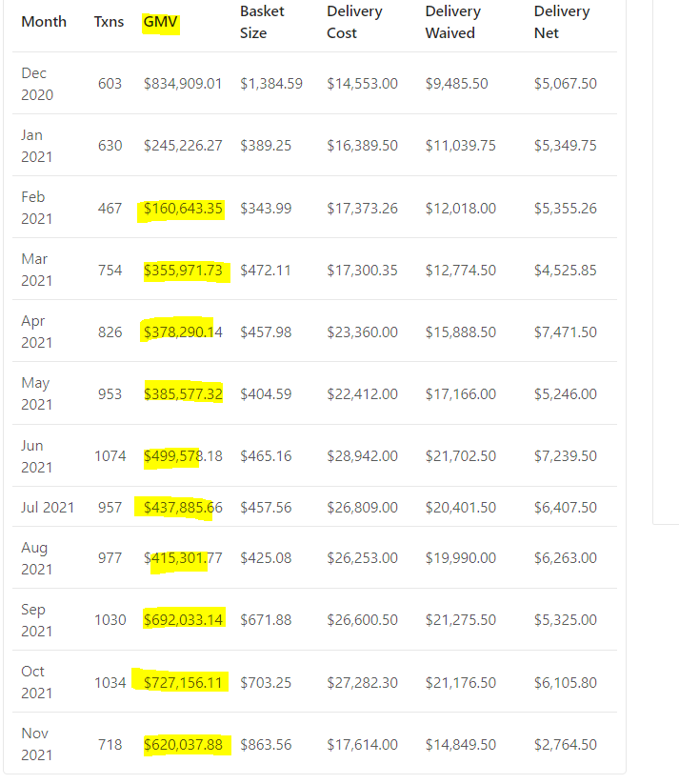The image size is (679, 784).
Task: Click Mar 2021 GMV value $355,971.73
Action: 183,271
